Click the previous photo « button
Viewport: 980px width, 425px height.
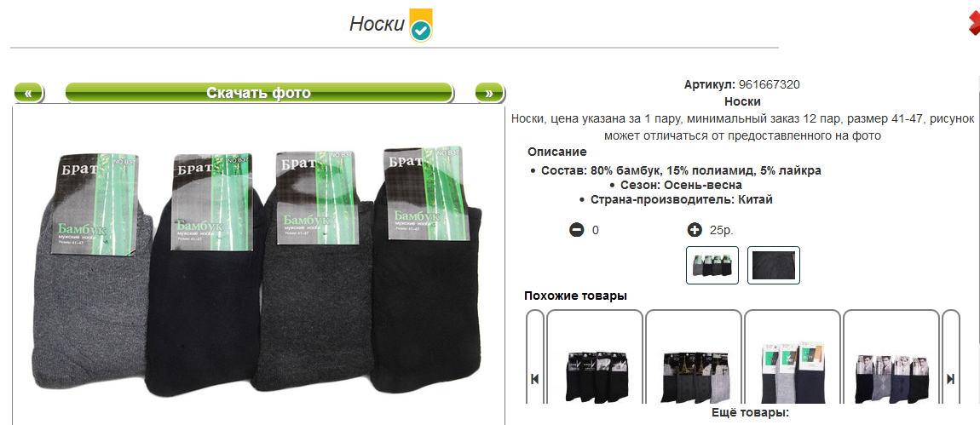pos(29,93)
